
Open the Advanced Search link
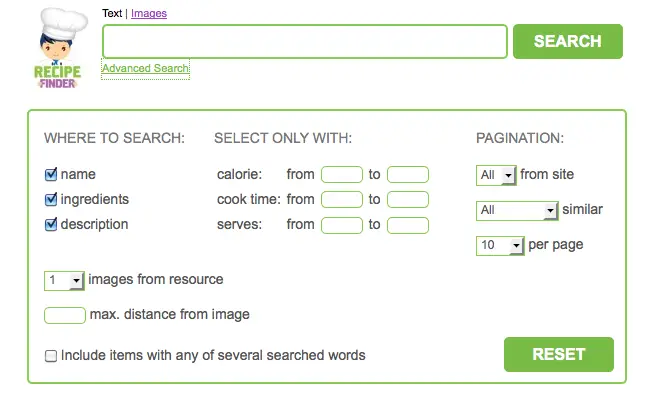click(x=145, y=69)
